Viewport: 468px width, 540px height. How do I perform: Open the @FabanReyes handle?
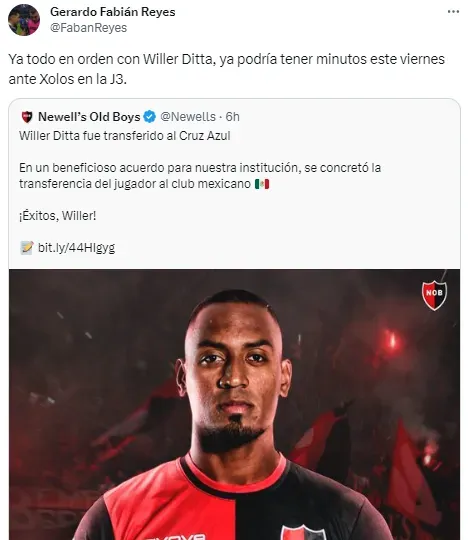[89, 28]
